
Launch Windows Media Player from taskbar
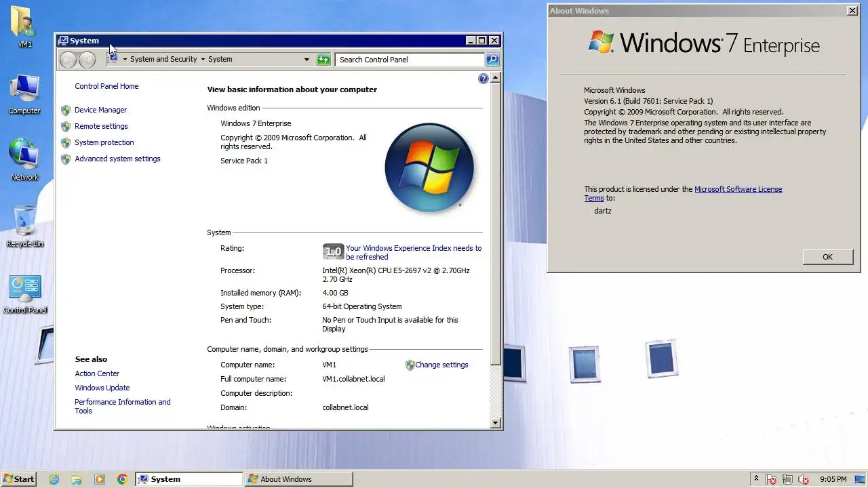(100, 479)
